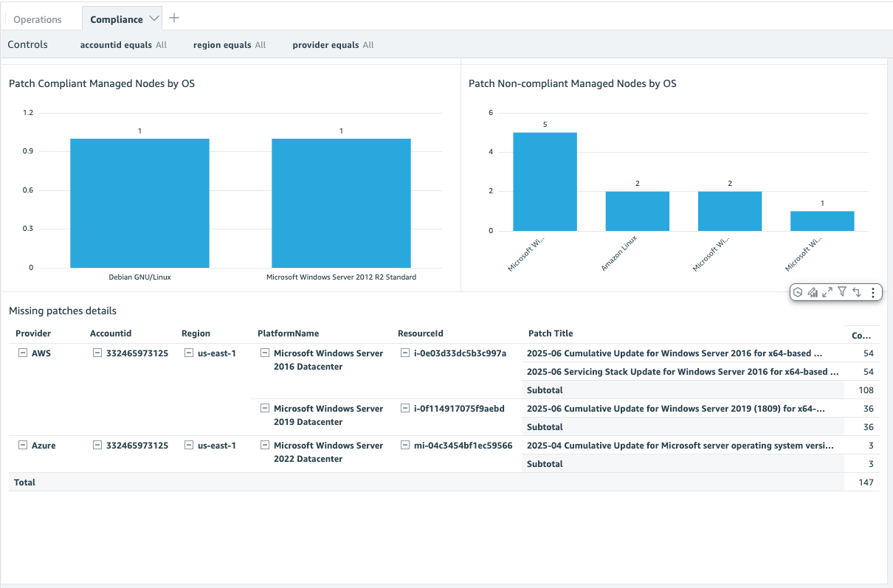Collapse resource i-0e03d33dc5b3c997a
Screen dimensions: 893x588
coord(405,353)
